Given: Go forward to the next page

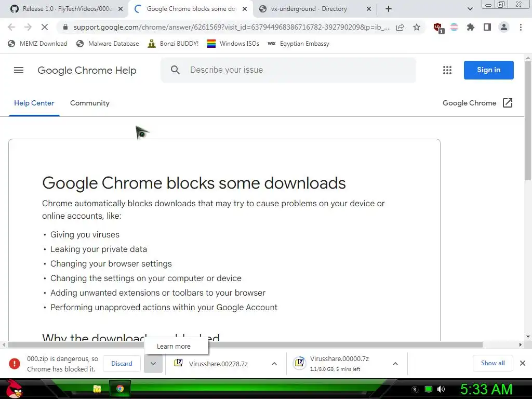Looking at the screenshot, I should [28, 27].
